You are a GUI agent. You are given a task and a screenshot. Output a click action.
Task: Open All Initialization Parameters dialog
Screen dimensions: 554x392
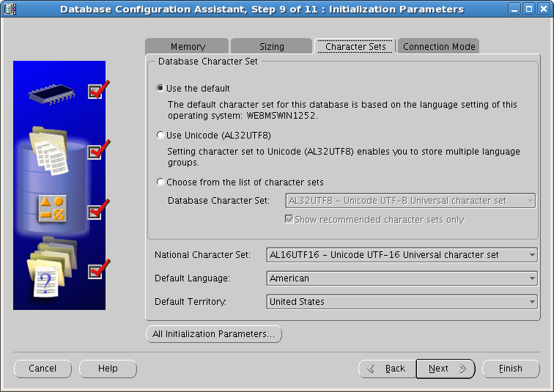coord(214,334)
